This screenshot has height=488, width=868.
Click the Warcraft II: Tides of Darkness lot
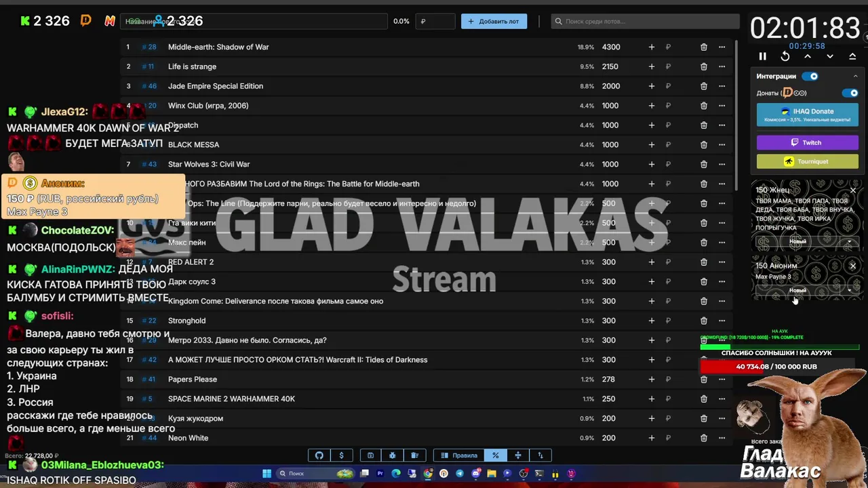pyautogui.click(x=298, y=360)
